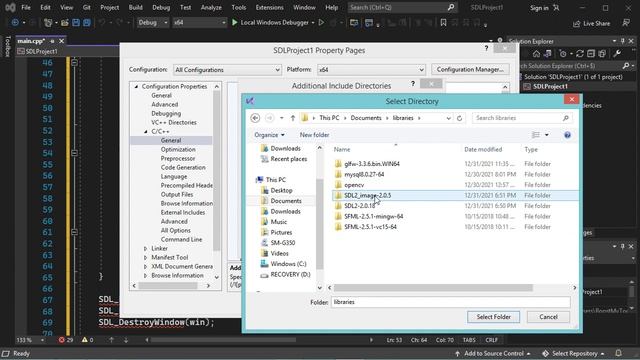Viewport: 640px width, 360px height.
Task: Open the Configuration dropdown
Action: [227, 70]
